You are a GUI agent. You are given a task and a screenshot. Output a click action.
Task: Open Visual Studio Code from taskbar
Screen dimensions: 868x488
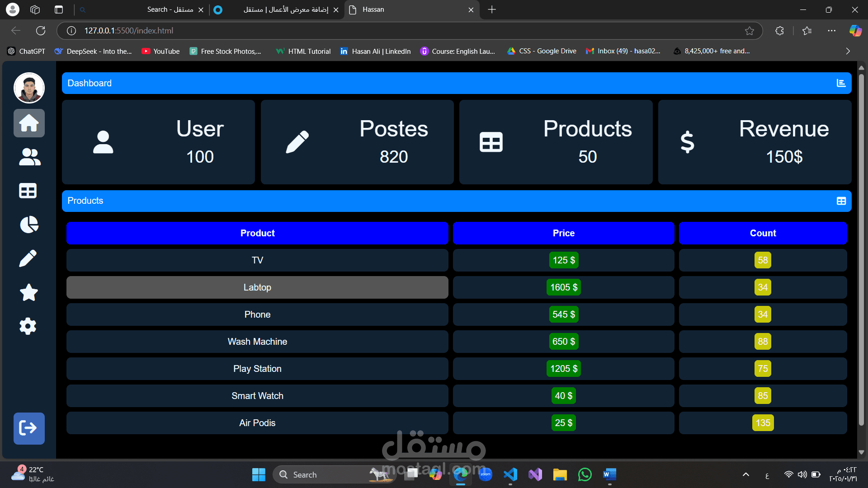pyautogui.click(x=510, y=474)
